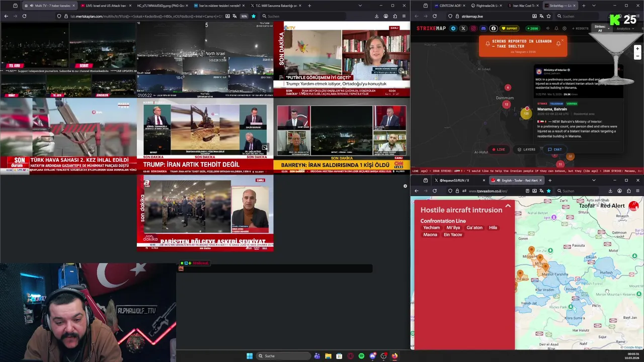Reload the tzevaadom.co.il page
The height and width of the screenshot is (362, 644).
click(x=435, y=191)
